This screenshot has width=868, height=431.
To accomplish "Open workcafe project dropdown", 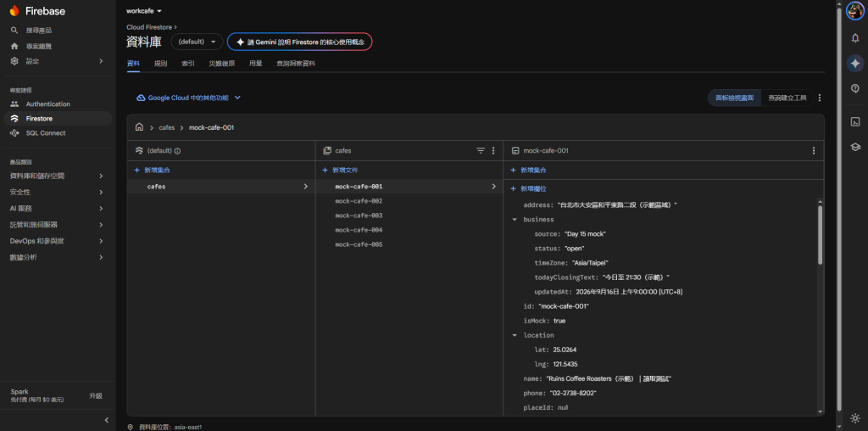I will [x=144, y=11].
